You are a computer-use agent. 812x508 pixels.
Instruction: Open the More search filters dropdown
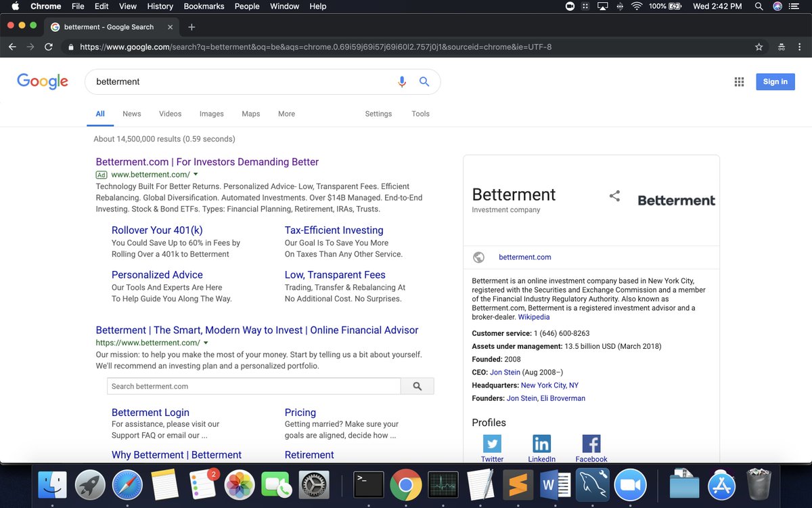coord(286,114)
